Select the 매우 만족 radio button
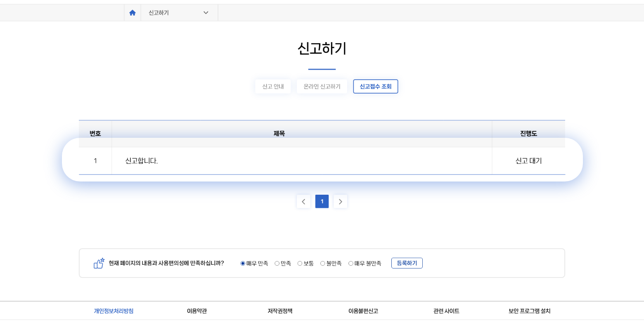 243,264
